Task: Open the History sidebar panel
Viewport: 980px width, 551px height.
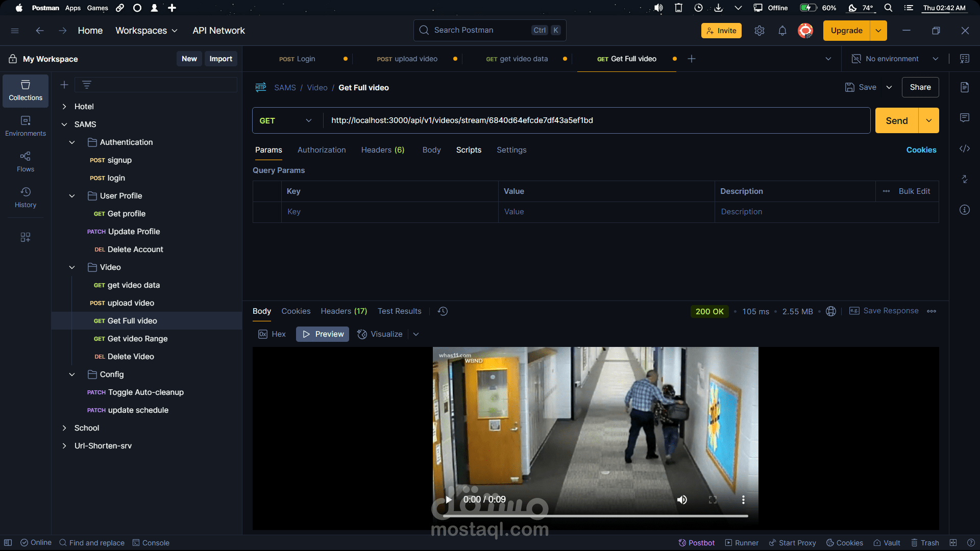Action: (x=26, y=197)
